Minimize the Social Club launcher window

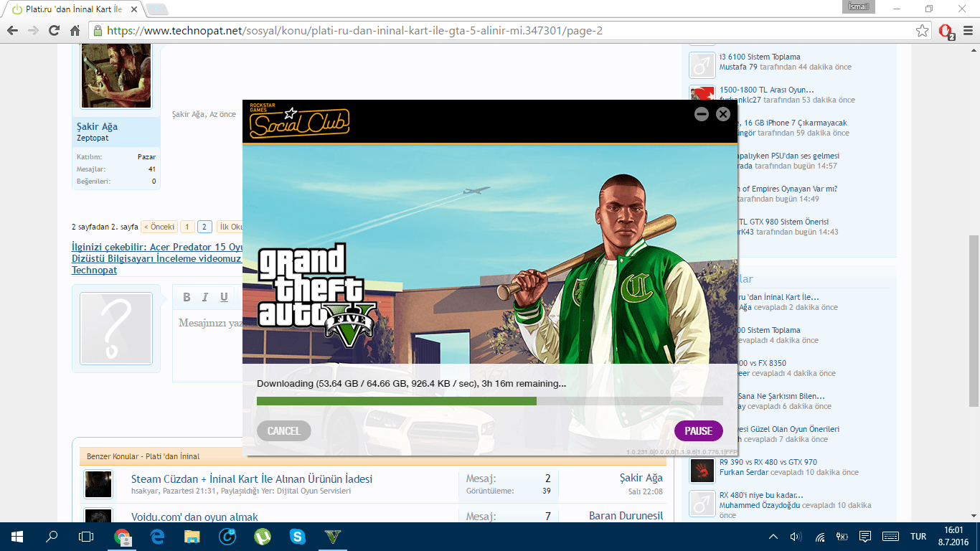702,114
